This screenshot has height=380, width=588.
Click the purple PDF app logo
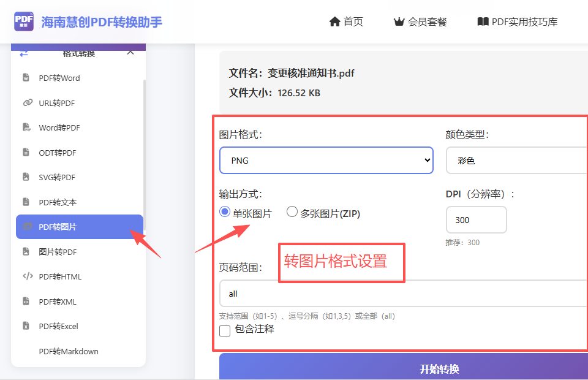(24, 21)
